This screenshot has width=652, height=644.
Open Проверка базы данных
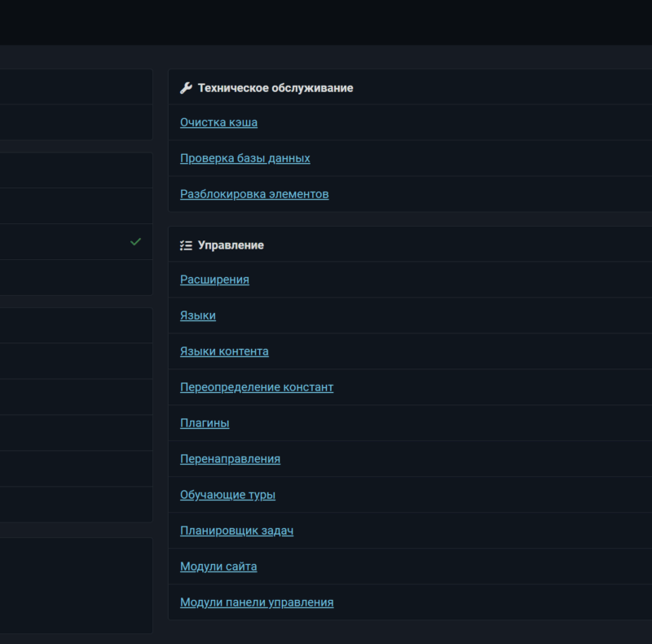[244, 158]
